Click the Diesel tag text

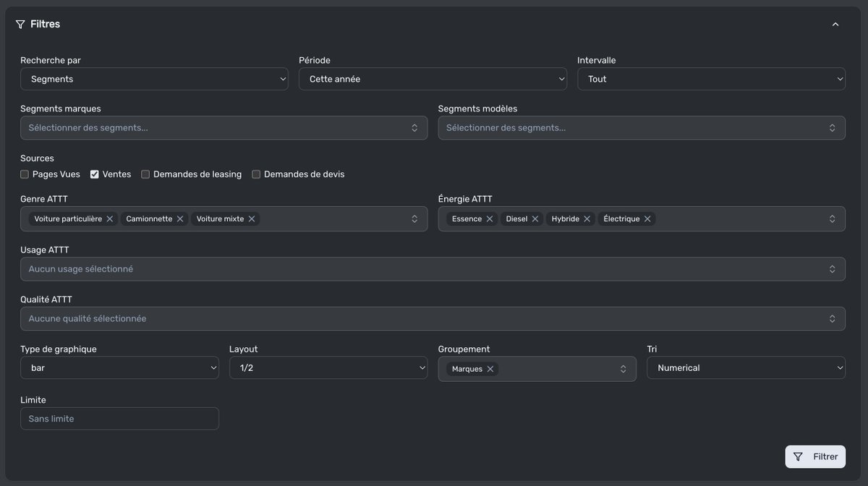tap(516, 218)
